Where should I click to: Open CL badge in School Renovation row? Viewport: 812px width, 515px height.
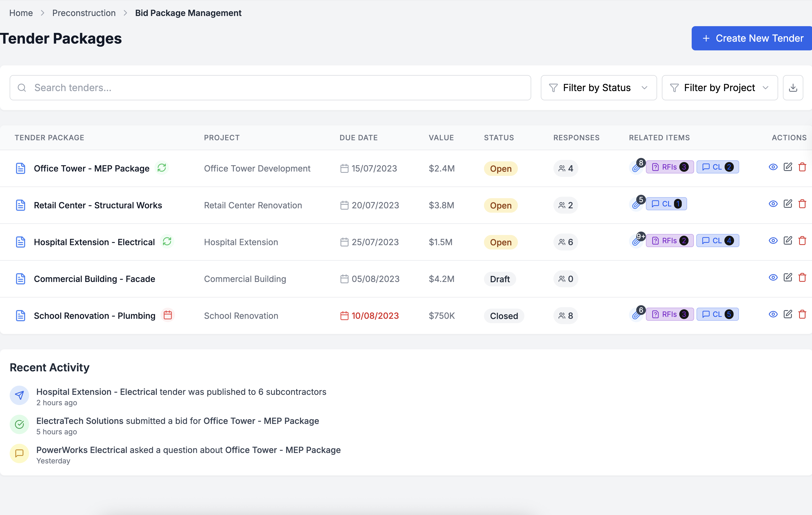click(718, 314)
